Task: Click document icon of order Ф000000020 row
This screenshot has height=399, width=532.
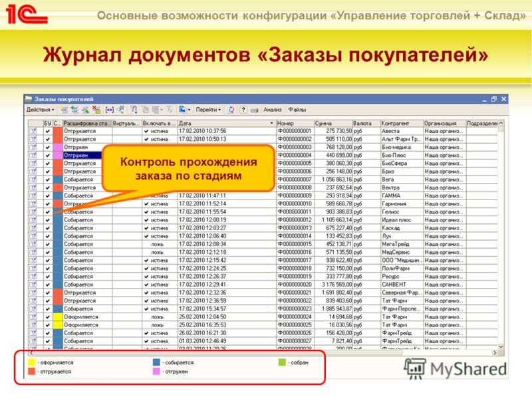Action: point(33,285)
